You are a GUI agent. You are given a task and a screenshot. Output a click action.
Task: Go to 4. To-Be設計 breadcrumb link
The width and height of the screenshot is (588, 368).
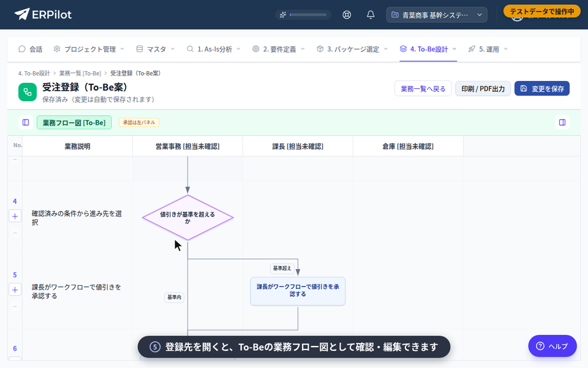click(x=34, y=73)
